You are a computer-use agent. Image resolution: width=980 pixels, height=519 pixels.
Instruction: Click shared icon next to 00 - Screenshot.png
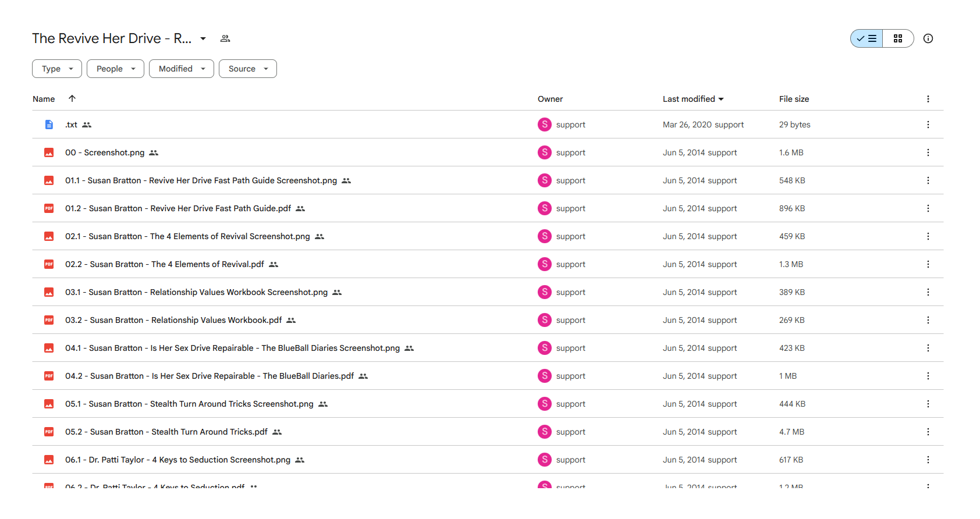[154, 152]
